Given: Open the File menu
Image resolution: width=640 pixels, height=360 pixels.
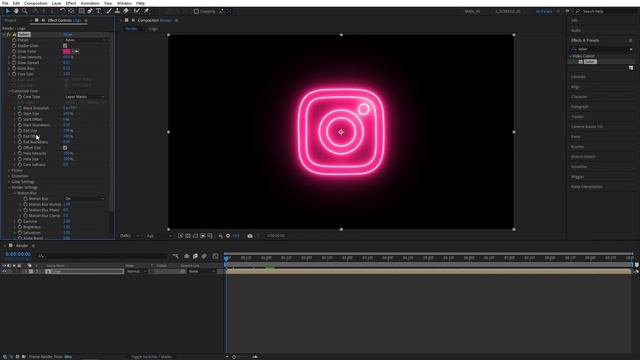Looking at the screenshot, I should tap(5, 3).
